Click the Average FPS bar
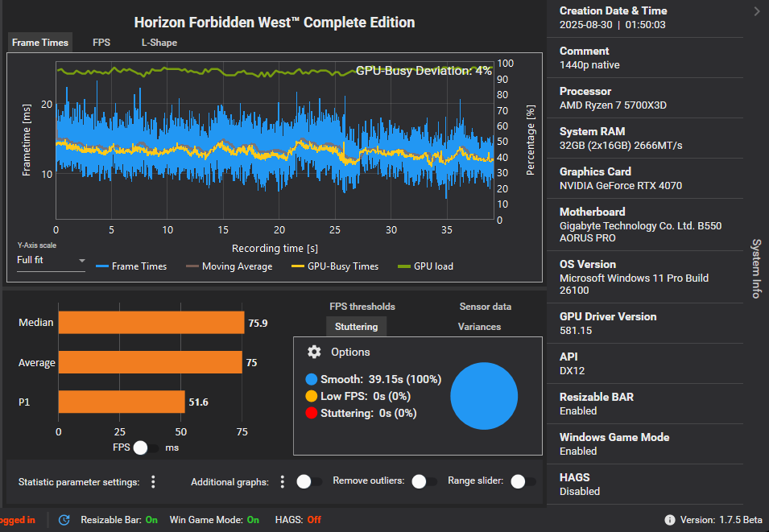The image size is (769, 532). [150, 362]
